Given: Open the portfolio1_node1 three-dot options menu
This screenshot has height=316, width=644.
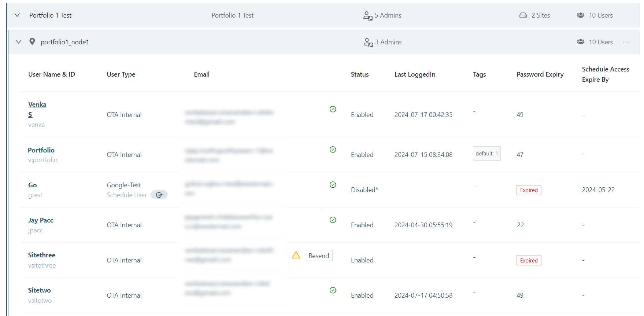Looking at the screenshot, I should click(626, 42).
